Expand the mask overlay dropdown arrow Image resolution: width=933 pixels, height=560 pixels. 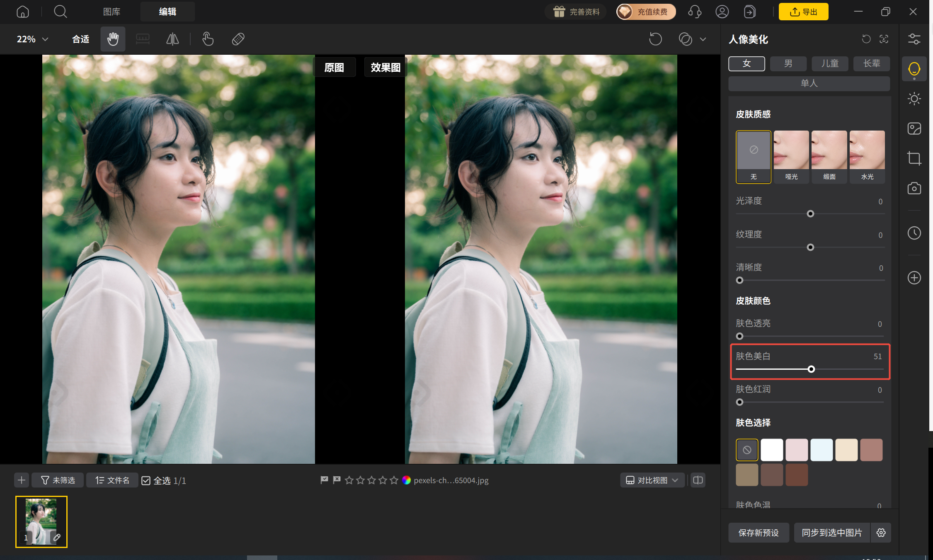point(703,39)
